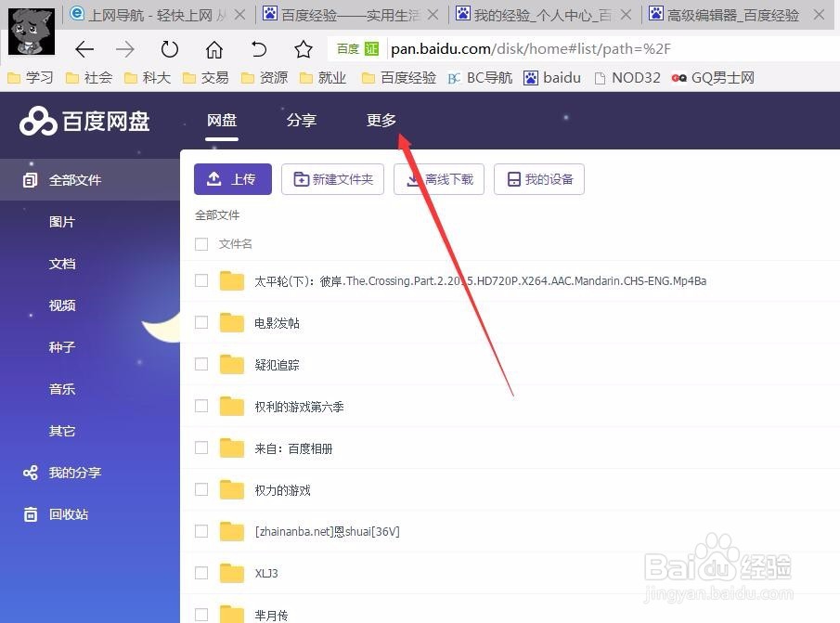The image size is (840, 623).
Task: Filter by 种子 in sidebar
Action: click(62, 347)
